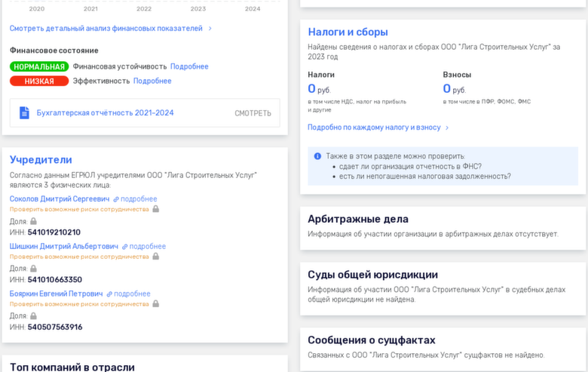The width and height of the screenshot is (588, 372).
Task: Click the lock icon after Соколов's risk check link
Action: pyautogui.click(x=156, y=209)
